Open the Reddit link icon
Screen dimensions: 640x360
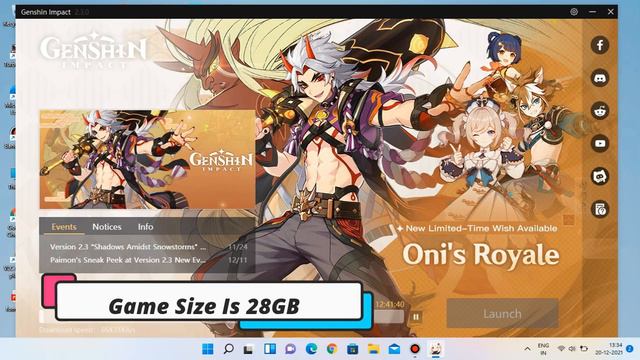(600, 111)
